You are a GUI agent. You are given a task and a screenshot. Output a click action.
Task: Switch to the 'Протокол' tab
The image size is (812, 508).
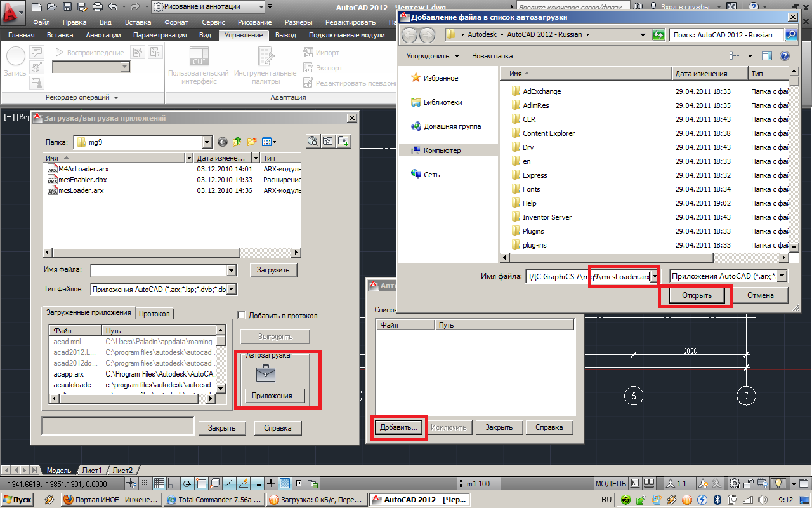click(154, 314)
